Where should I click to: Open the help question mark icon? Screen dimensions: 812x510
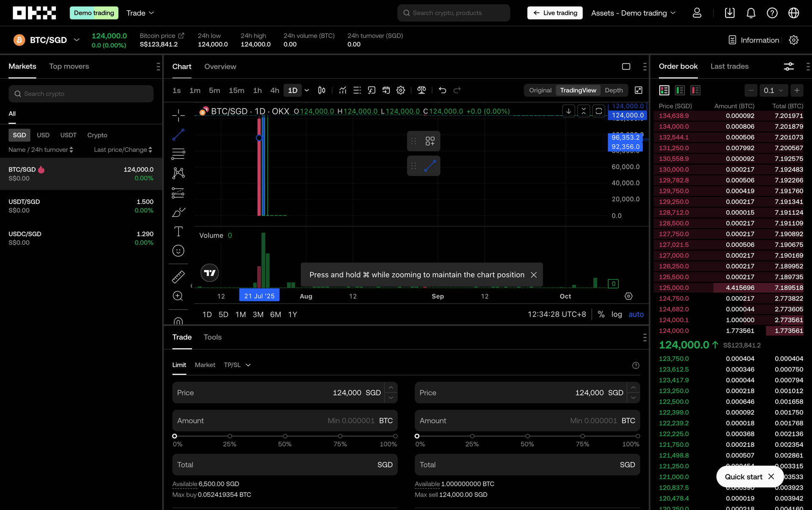(772, 13)
